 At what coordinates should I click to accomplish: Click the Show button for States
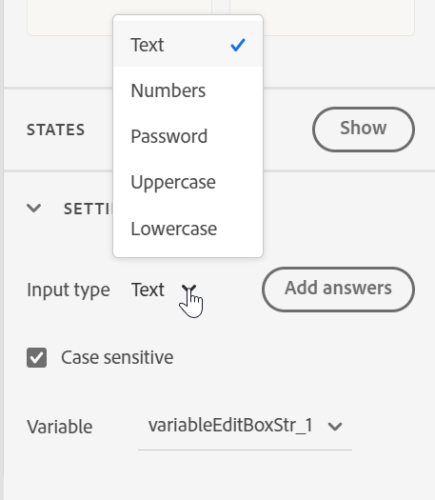tap(363, 129)
